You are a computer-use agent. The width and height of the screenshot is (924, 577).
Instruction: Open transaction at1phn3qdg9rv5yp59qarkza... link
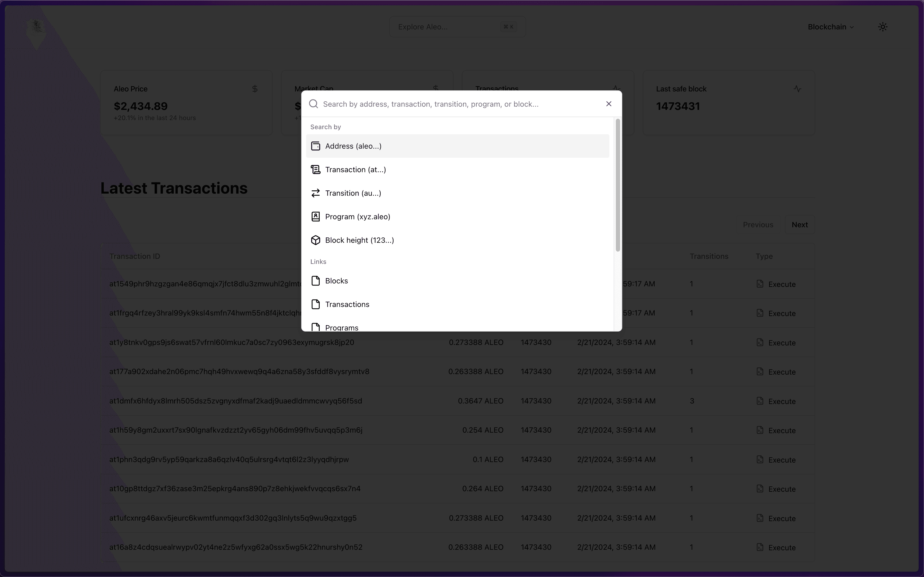229,459
